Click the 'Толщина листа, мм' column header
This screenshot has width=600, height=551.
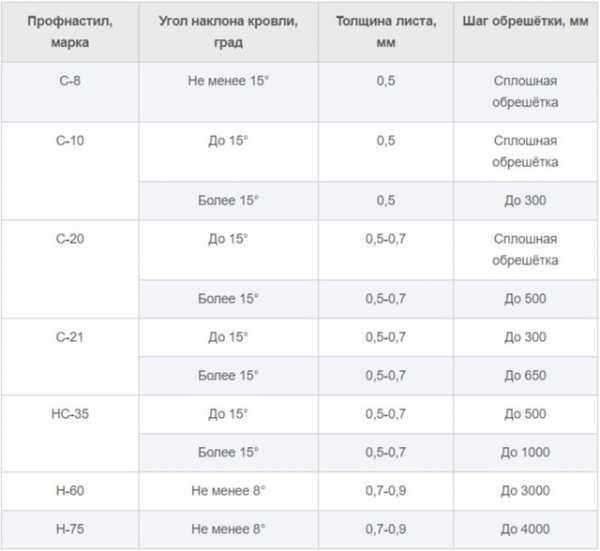click(x=385, y=31)
